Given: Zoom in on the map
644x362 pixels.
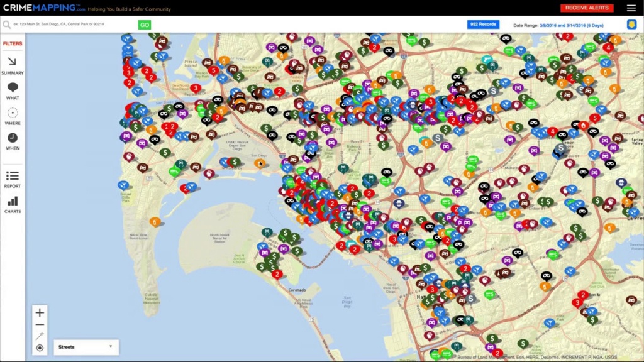Looking at the screenshot, I should pyautogui.click(x=40, y=313).
